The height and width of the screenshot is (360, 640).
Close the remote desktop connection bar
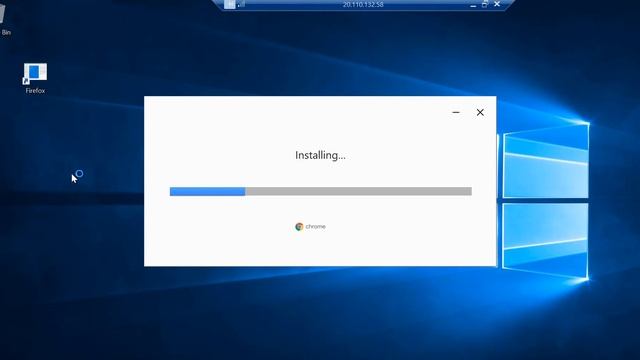point(497,4)
